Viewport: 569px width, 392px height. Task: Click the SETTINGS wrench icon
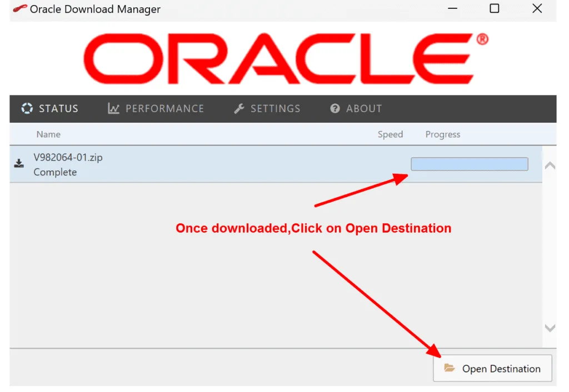(239, 108)
